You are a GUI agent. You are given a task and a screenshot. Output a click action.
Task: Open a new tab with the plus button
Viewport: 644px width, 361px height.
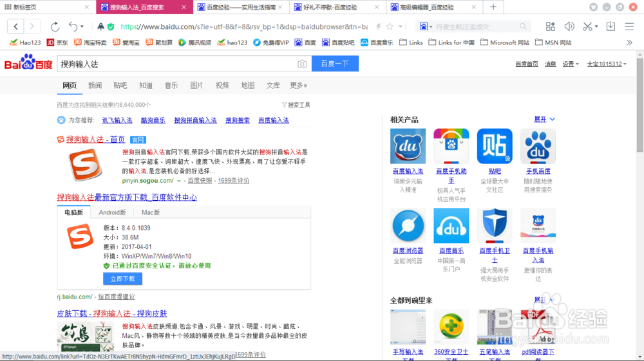(493, 7)
